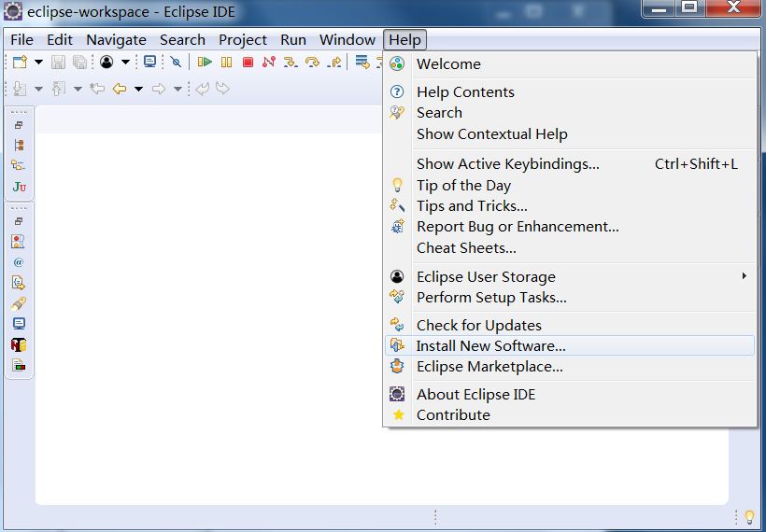The image size is (766, 532).
Task: Close the Help menu via its title
Action: coord(405,39)
